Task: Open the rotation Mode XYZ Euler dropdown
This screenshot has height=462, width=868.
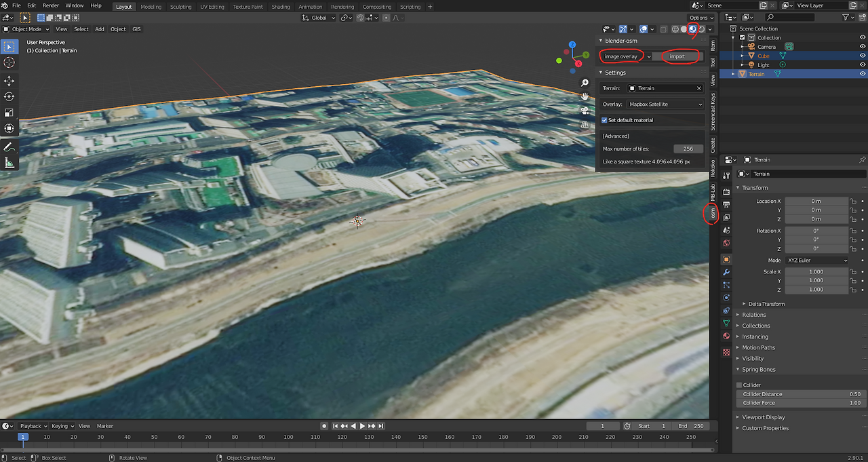Action: coord(816,261)
